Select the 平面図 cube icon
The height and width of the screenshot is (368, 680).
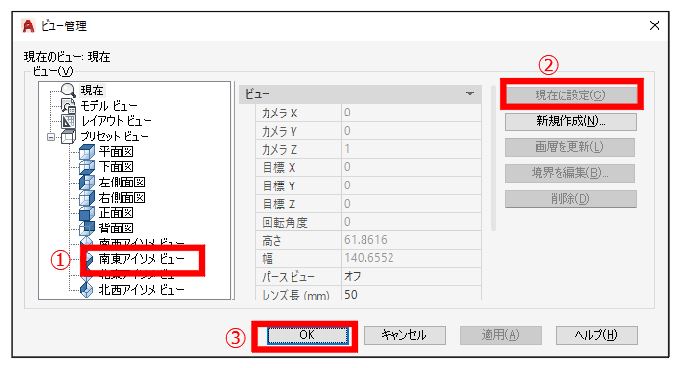point(87,152)
